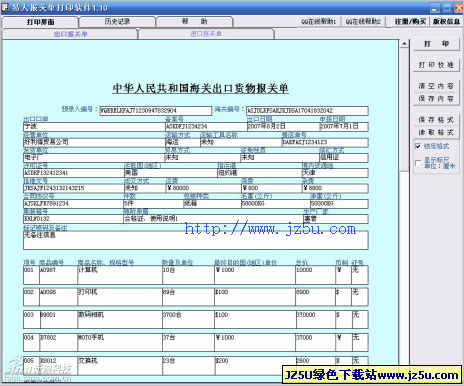The height and width of the screenshot is (386, 464).
Task: Click the 标记唛码及备注 text box
Action: pyautogui.click(x=196, y=240)
